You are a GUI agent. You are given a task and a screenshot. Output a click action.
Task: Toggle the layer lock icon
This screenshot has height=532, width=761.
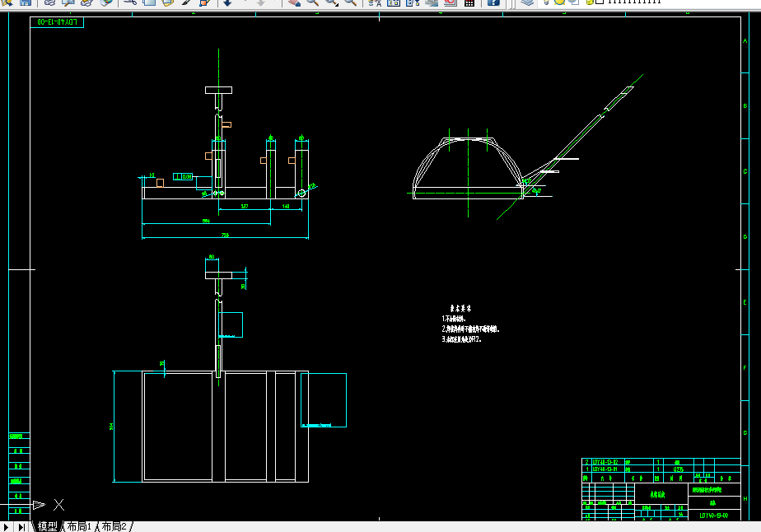[590, 2]
